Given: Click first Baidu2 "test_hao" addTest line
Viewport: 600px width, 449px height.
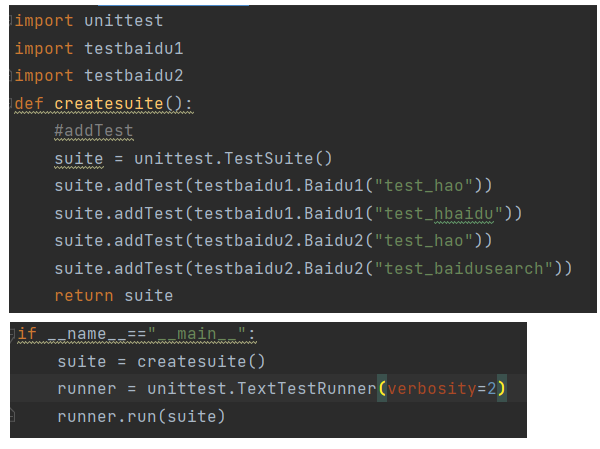Looking at the screenshot, I should [x=273, y=241].
